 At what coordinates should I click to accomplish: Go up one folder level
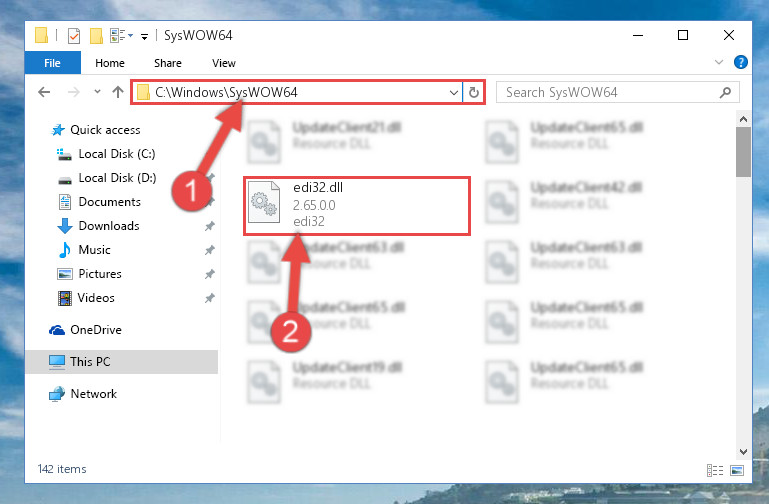pyautogui.click(x=118, y=92)
